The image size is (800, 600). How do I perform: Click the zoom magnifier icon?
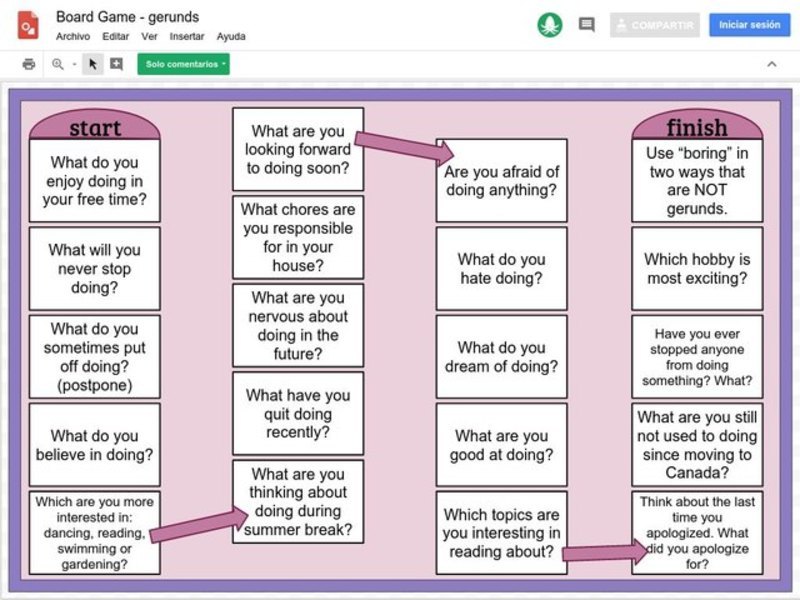click(55, 62)
